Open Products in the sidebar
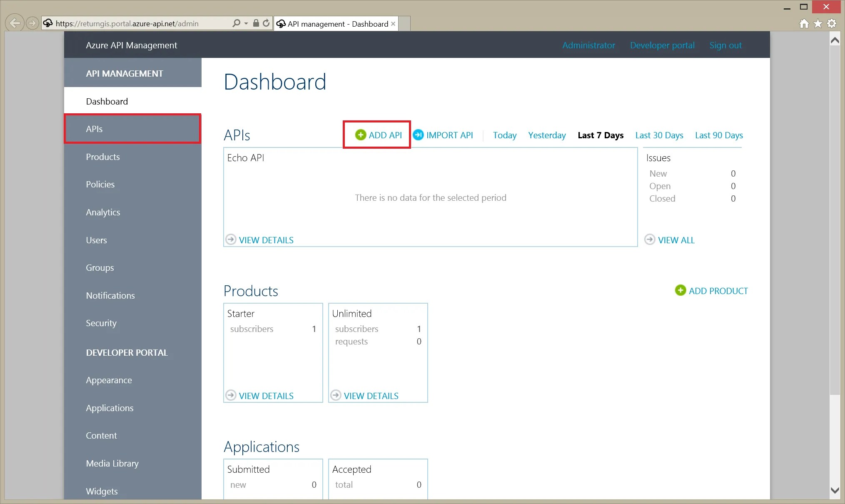 click(x=132, y=157)
